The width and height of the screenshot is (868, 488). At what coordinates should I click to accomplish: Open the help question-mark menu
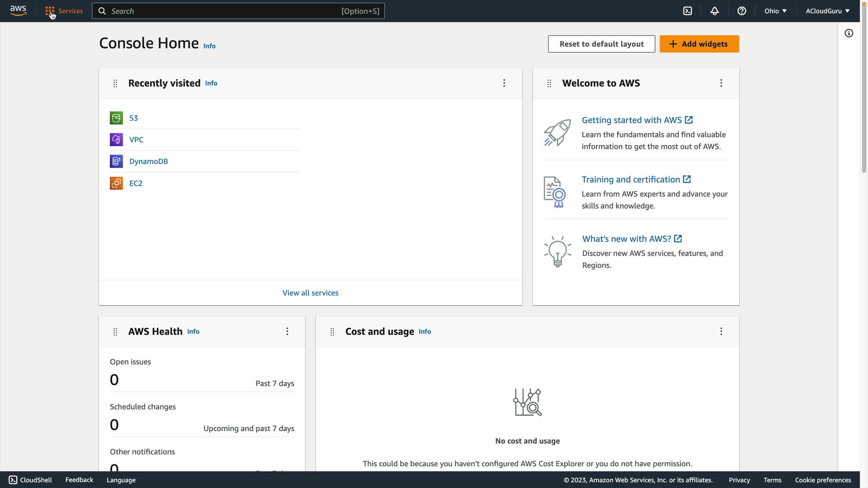tap(741, 11)
